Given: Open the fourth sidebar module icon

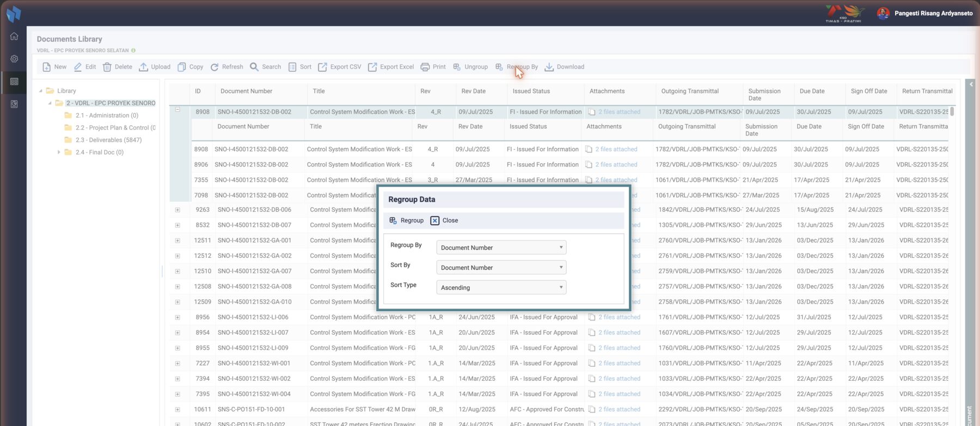Looking at the screenshot, I should [14, 104].
